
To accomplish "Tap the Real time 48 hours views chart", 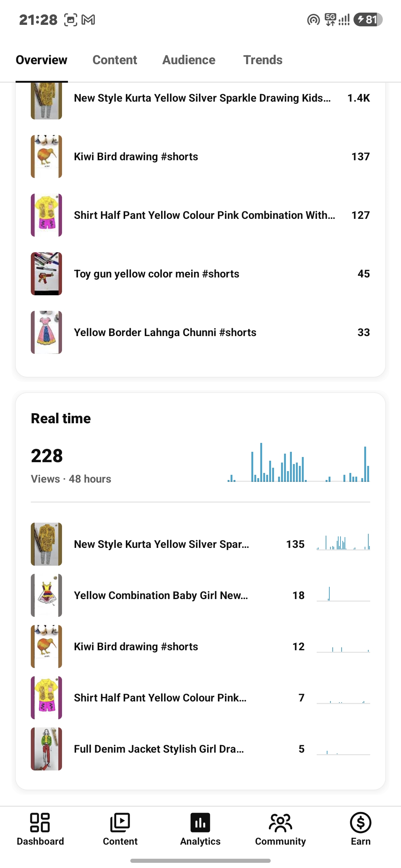I will pos(299,463).
